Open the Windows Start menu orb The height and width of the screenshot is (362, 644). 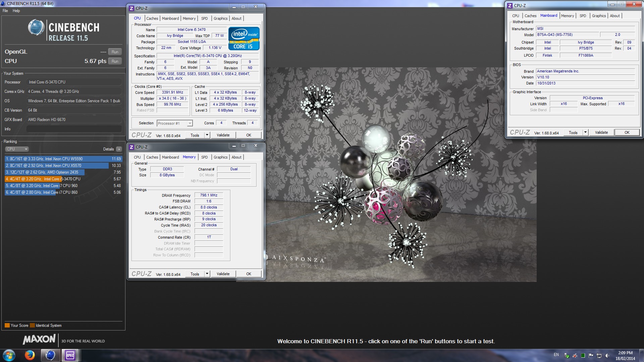(x=9, y=355)
